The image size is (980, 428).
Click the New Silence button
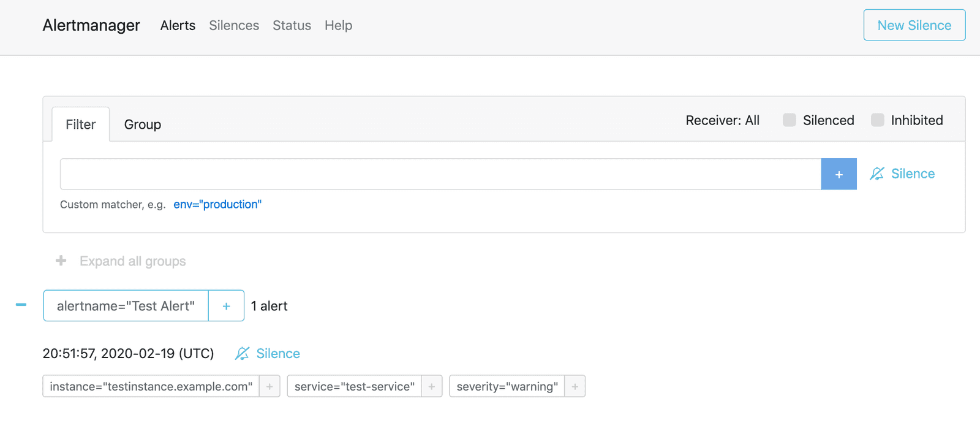pyautogui.click(x=914, y=25)
